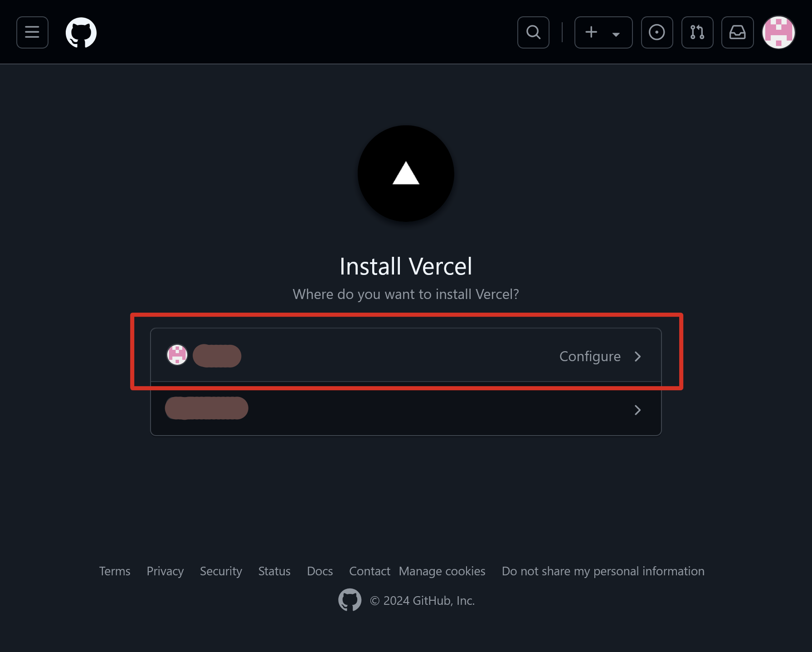Click the Vercel triangle logo
This screenshot has height=652, width=812.
tap(406, 174)
